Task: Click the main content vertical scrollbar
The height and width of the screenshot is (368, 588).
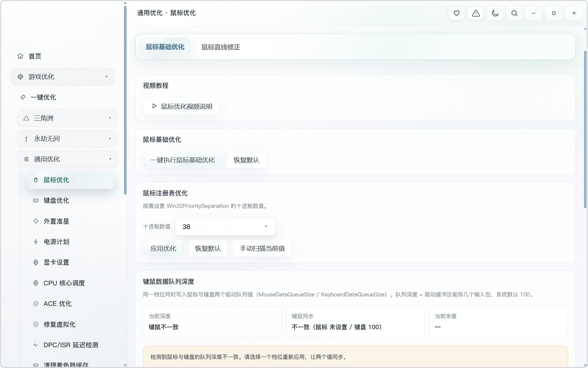Action: (x=585, y=130)
